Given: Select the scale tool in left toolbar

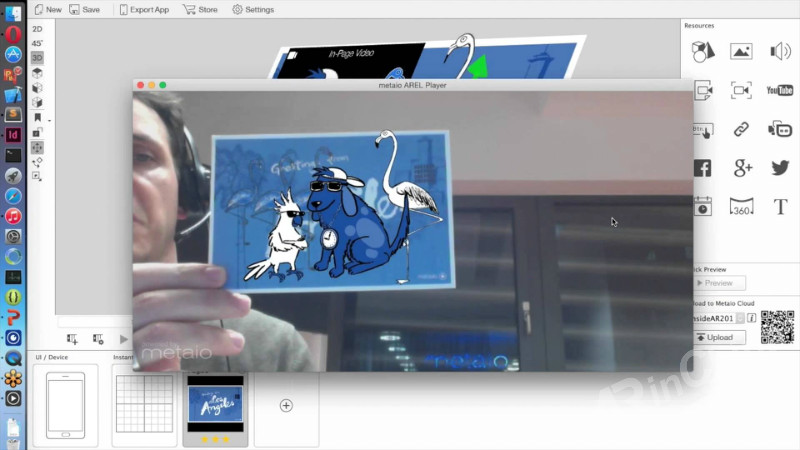Looking at the screenshot, I should [37, 133].
